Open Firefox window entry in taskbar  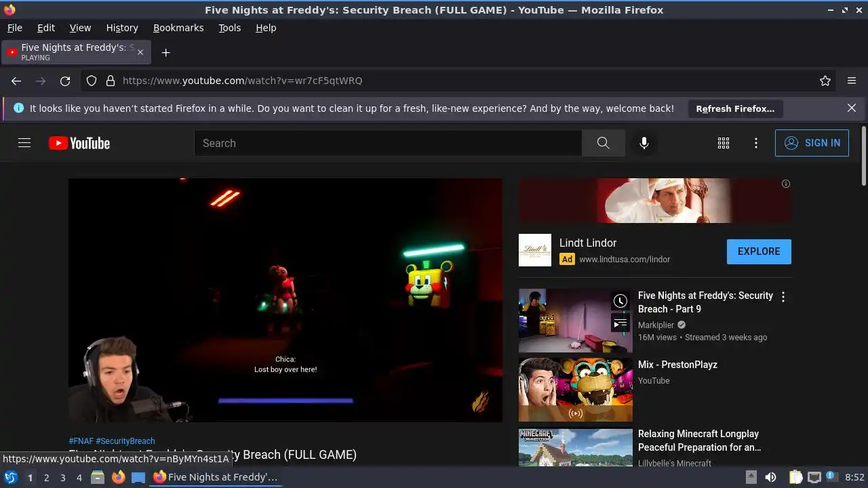click(216, 477)
